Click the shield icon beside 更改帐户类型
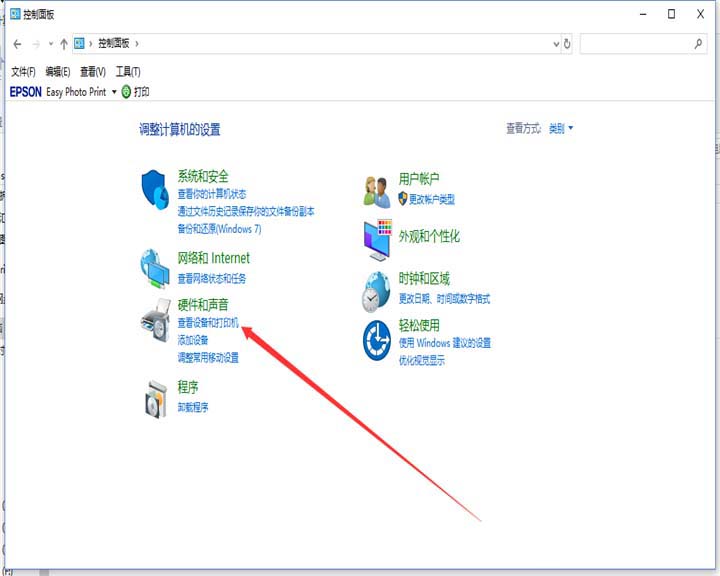 pyautogui.click(x=403, y=198)
